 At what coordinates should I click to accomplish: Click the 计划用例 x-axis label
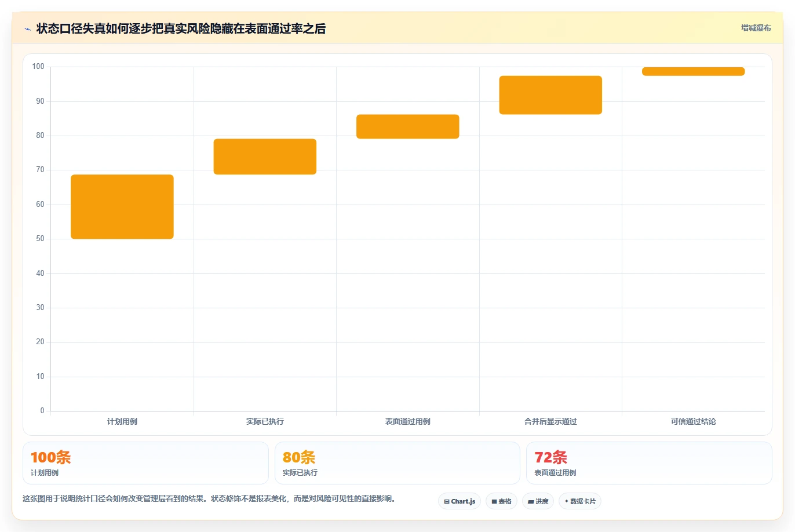pos(122,421)
